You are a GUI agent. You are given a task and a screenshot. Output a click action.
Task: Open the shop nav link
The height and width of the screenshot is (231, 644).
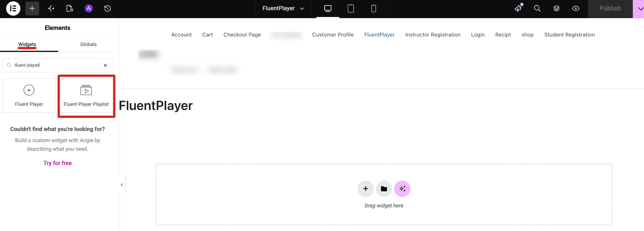pyautogui.click(x=527, y=35)
